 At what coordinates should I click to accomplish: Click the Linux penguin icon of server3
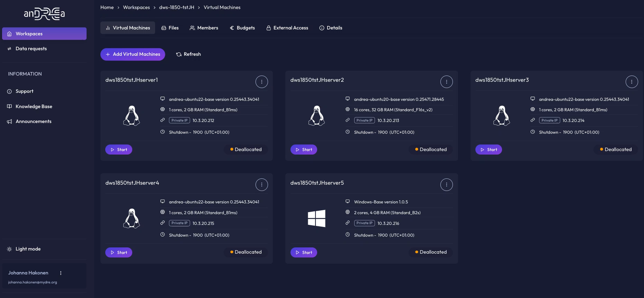click(x=501, y=115)
